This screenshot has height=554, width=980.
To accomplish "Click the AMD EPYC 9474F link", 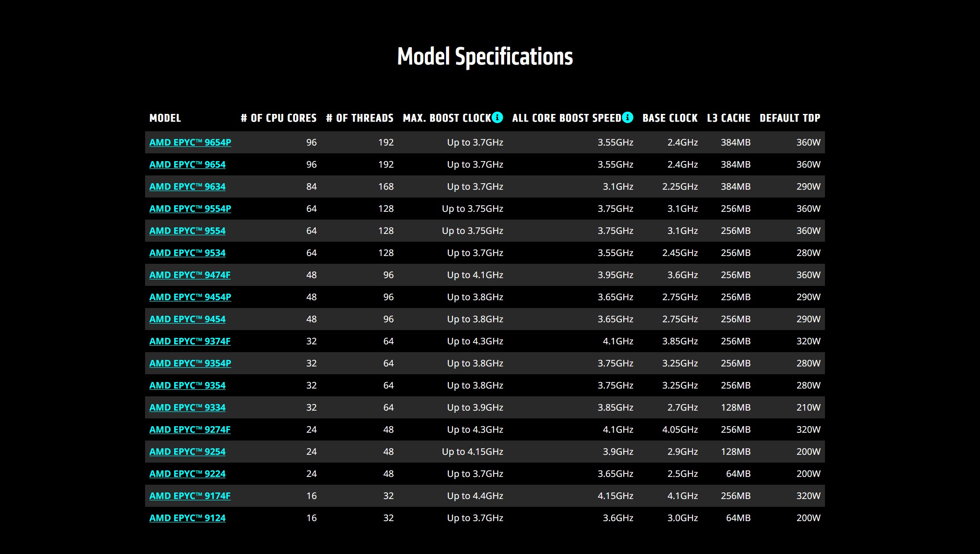I will 190,275.
